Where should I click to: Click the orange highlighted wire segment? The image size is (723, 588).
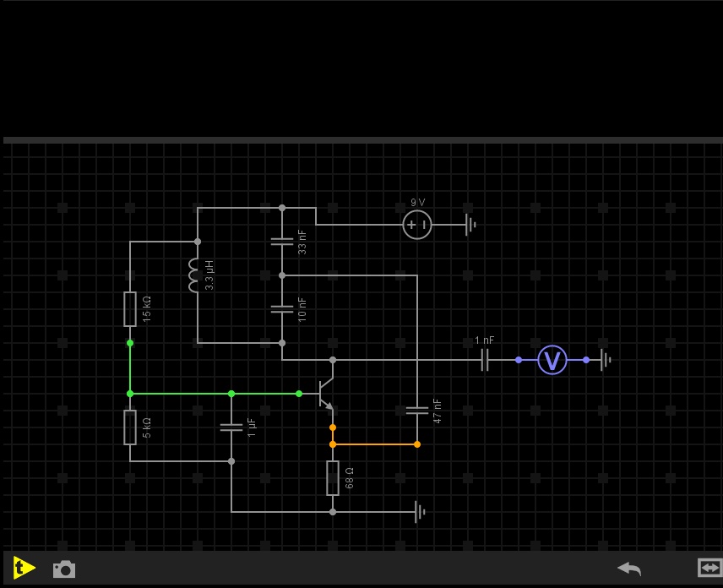tap(375, 444)
